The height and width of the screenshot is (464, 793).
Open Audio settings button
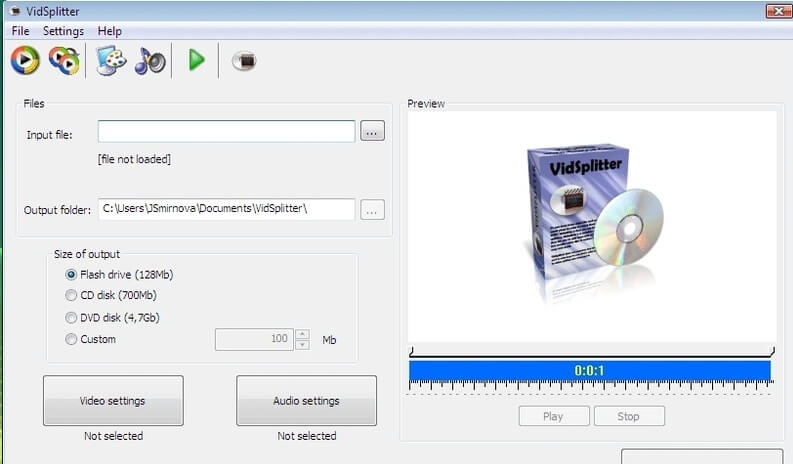pos(306,400)
